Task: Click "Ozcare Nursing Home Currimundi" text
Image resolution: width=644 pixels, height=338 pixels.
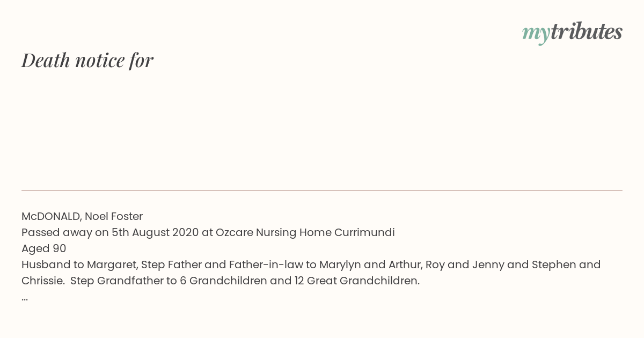Action: (x=305, y=233)
